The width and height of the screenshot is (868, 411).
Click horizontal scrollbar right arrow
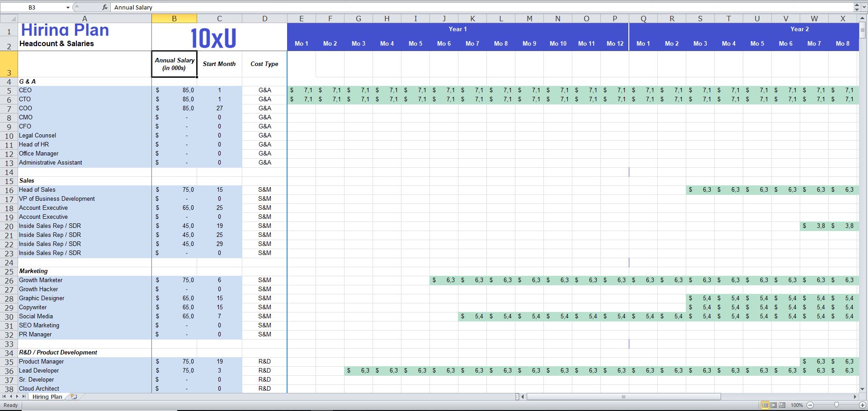click(855, 397)
